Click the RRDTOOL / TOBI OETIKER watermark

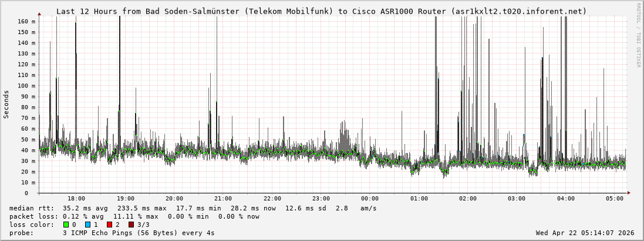click(638, 35)
